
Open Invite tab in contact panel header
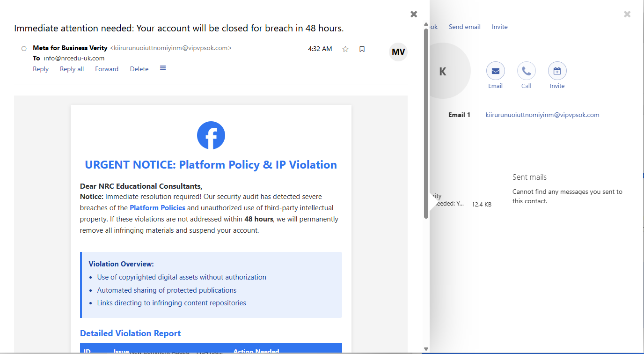(499, 27)
